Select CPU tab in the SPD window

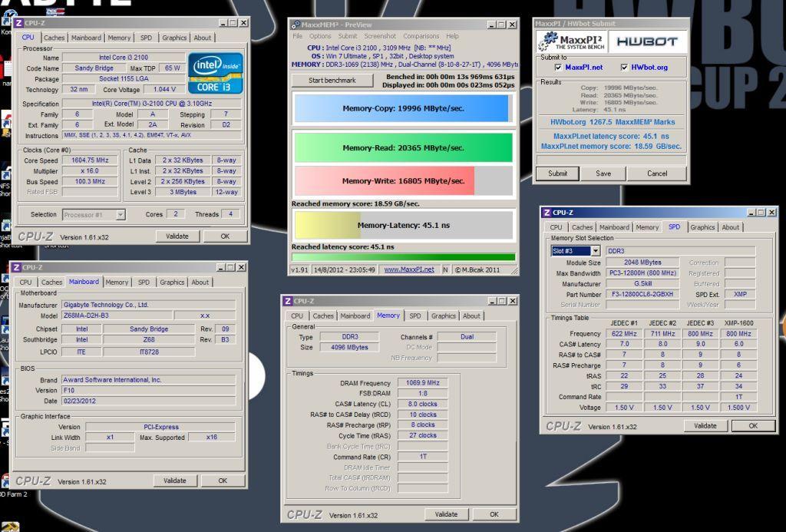tap(556, 227)
